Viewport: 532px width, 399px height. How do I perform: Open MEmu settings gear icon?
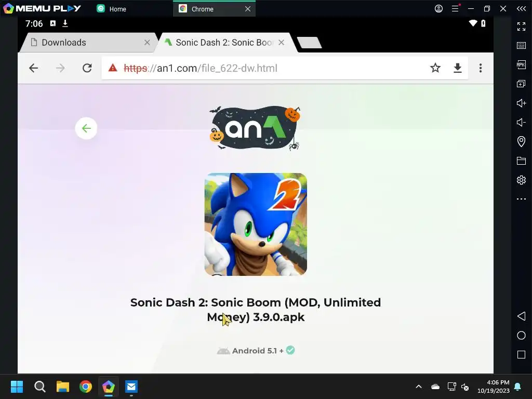point(521,180)
